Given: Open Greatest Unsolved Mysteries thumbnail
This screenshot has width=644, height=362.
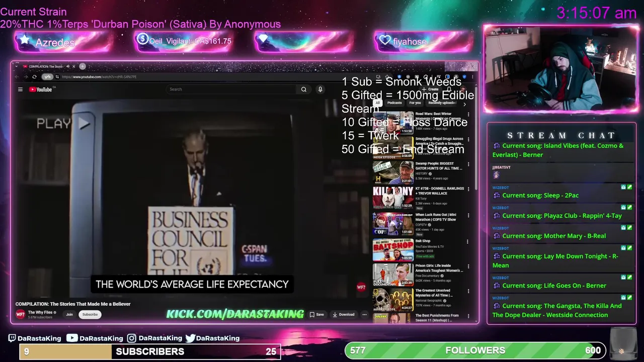Looking at the screenshot, I should coord(393,300).
